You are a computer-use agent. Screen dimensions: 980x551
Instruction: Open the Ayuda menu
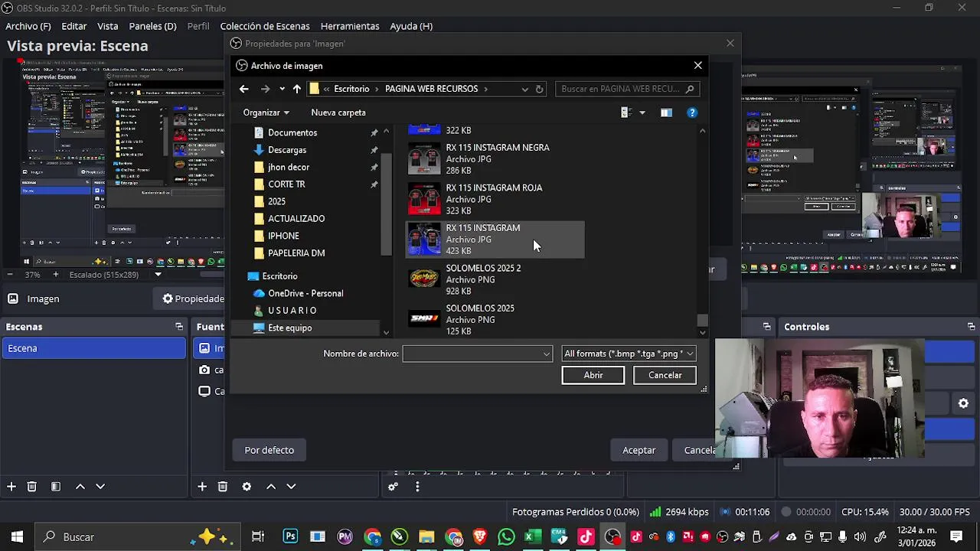pyautogui.click(x=411, y=26)
